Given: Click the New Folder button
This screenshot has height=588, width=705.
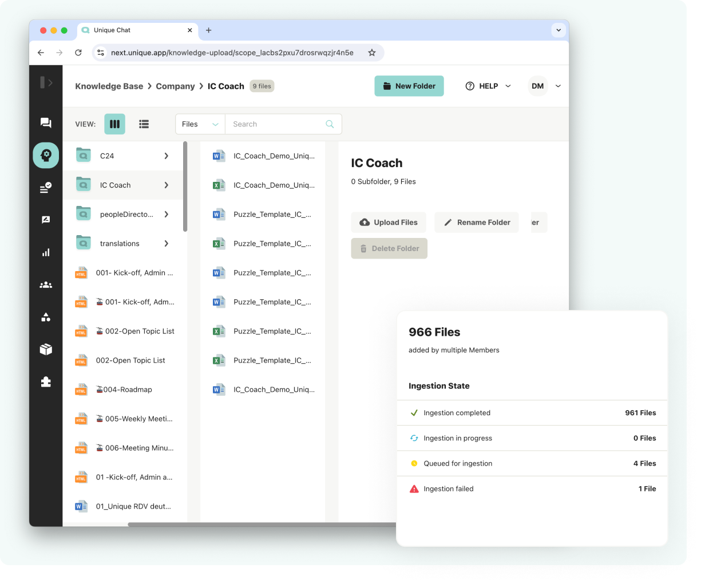Looking at the screenshot, I should coord(409,86).
